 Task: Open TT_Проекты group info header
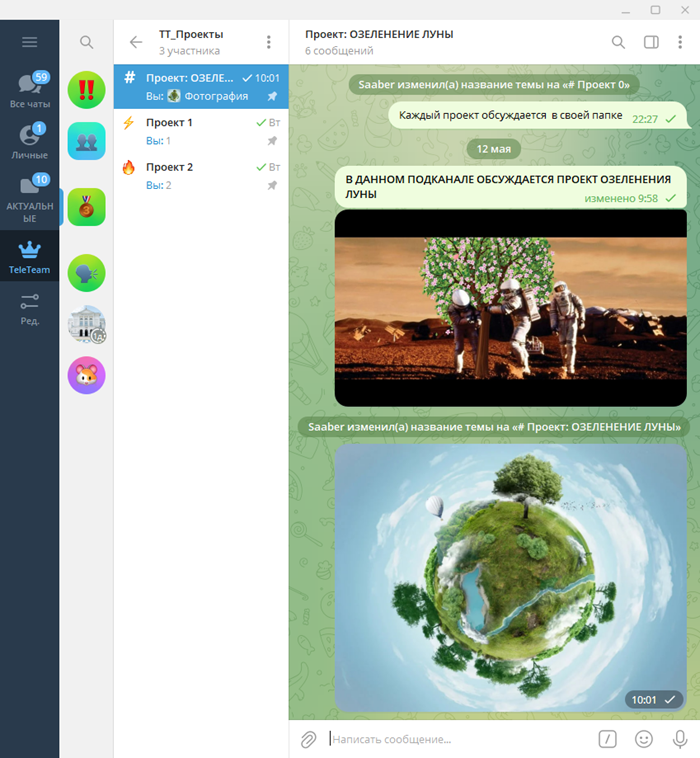[x=191, y=42]
